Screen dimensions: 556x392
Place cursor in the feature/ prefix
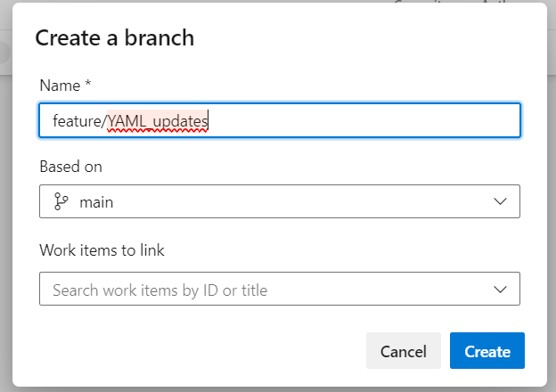coord(79,121)
